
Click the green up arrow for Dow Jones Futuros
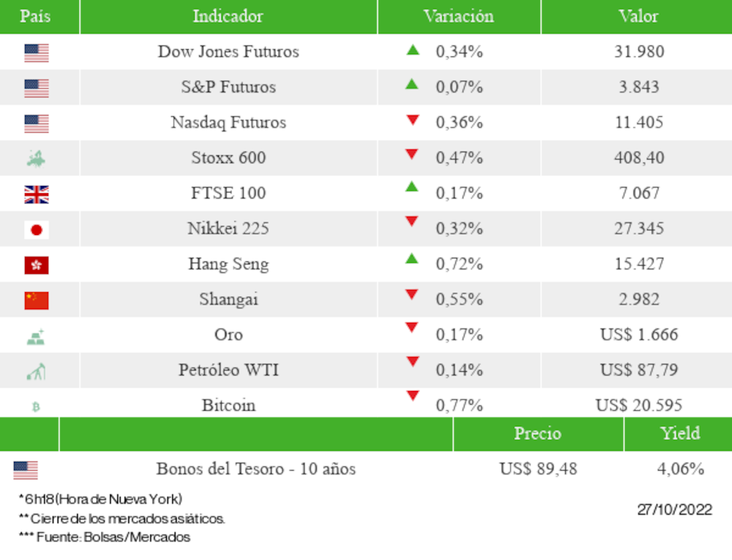[x=413, y=51]
